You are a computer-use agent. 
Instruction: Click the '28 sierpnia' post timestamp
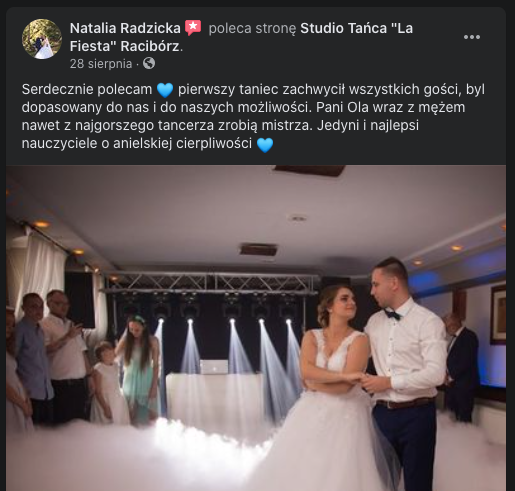tap(101, 63)
